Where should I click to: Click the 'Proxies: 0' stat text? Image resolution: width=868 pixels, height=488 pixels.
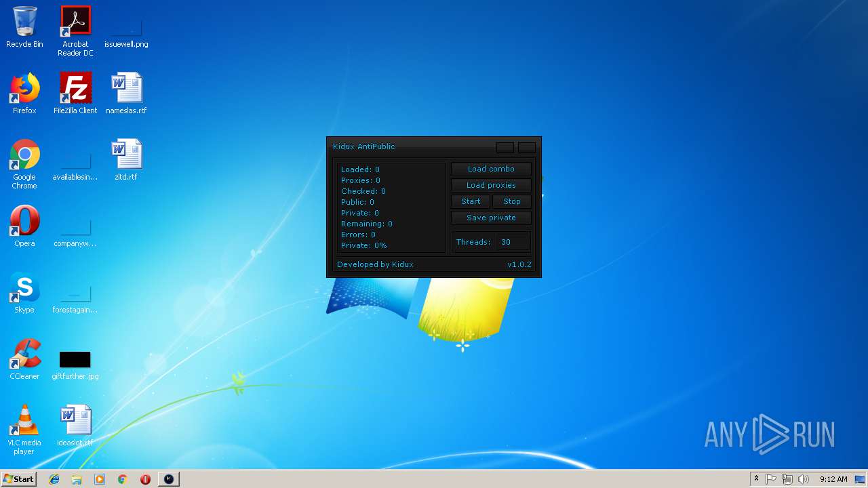coord(361,180)
